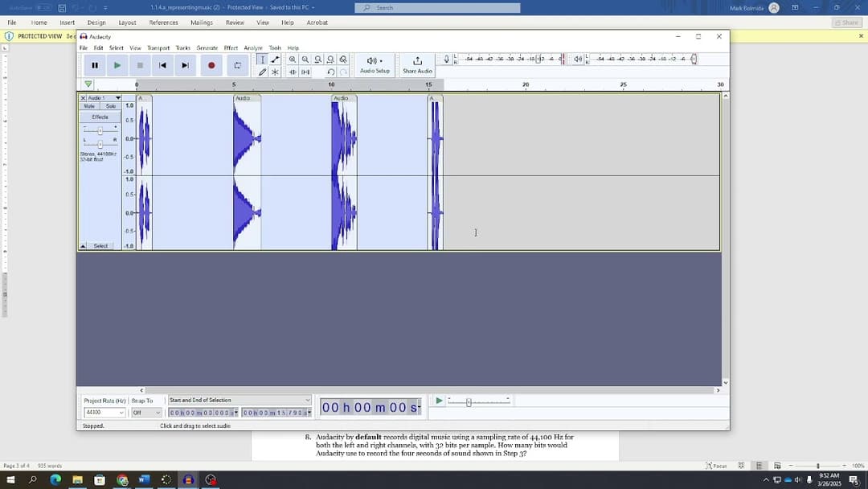Click the Fit Project to Width icon
The width and height of the screenshot is (868, 489).
coord(330,59)
